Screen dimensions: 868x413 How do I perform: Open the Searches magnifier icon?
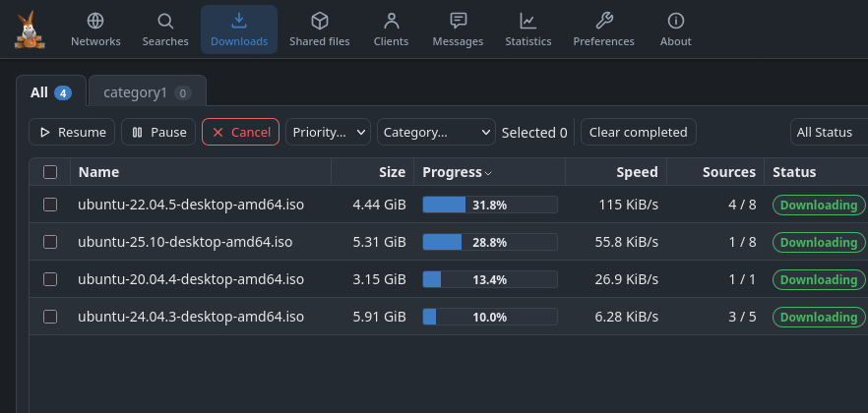(165, 21)
